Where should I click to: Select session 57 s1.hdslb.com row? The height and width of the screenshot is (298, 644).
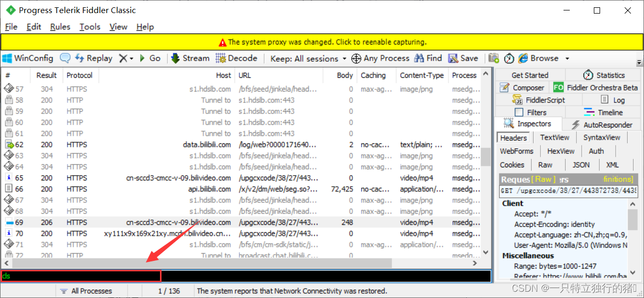tap(241, 89)
